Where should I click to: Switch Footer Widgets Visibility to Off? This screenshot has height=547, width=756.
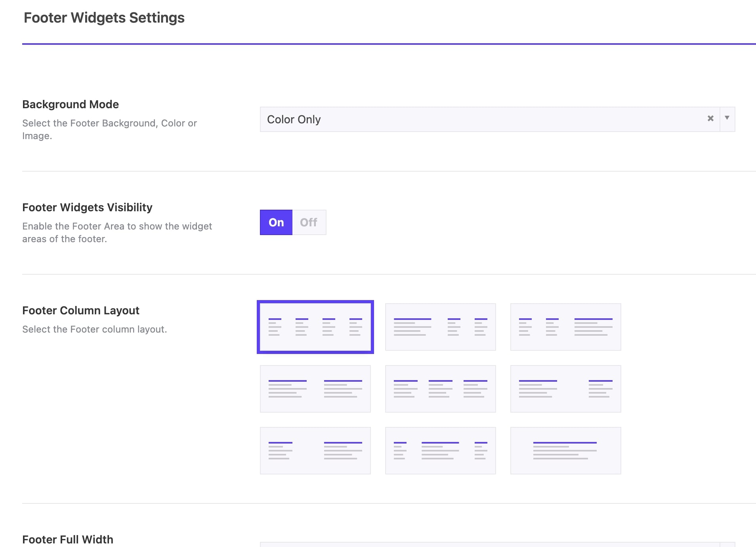point(309,222)
